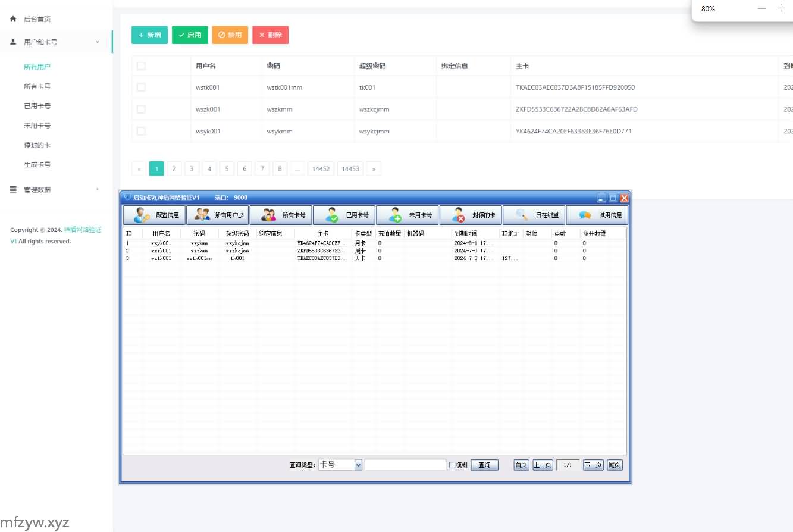
Task: Go to 停封的卡 in sidebar
Action: [x=37, y=145]
